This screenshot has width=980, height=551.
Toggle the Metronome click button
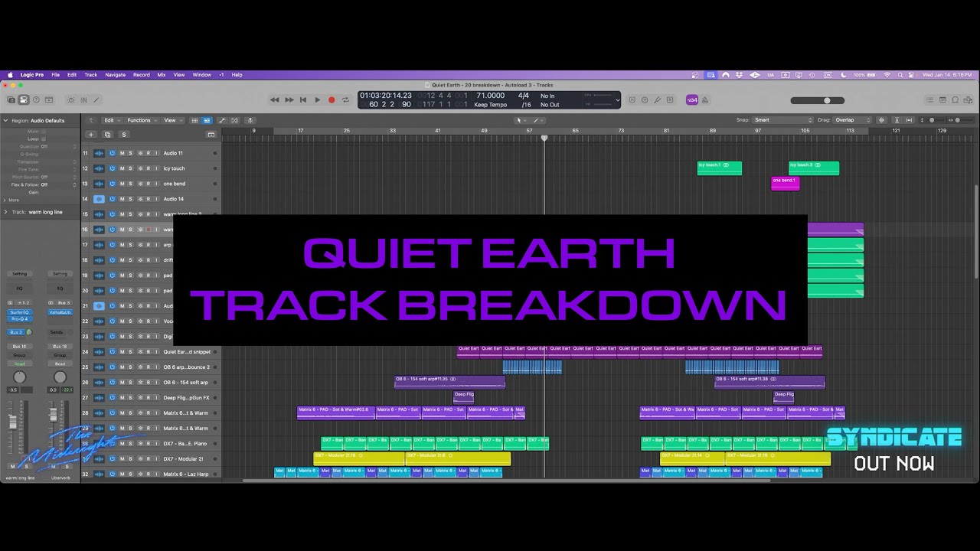705,99
